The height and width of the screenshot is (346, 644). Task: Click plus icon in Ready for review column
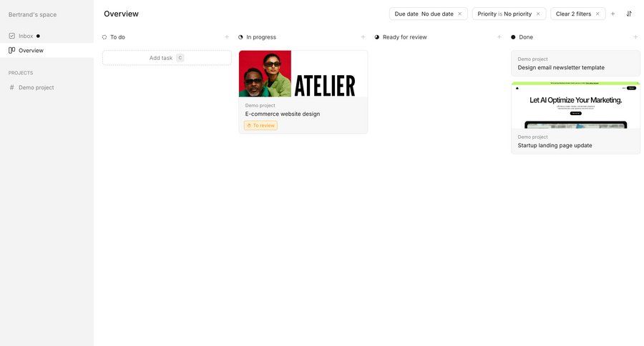point(499,37)
